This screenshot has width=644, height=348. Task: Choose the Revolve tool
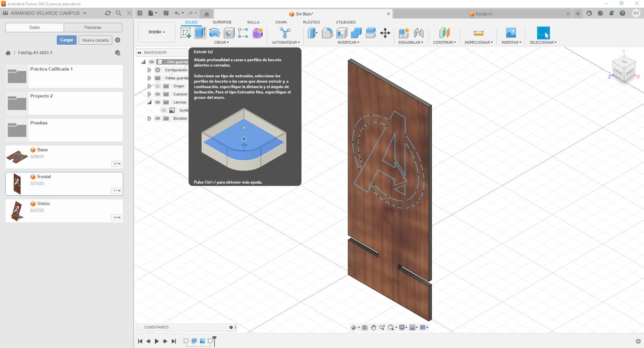point(215,33)
